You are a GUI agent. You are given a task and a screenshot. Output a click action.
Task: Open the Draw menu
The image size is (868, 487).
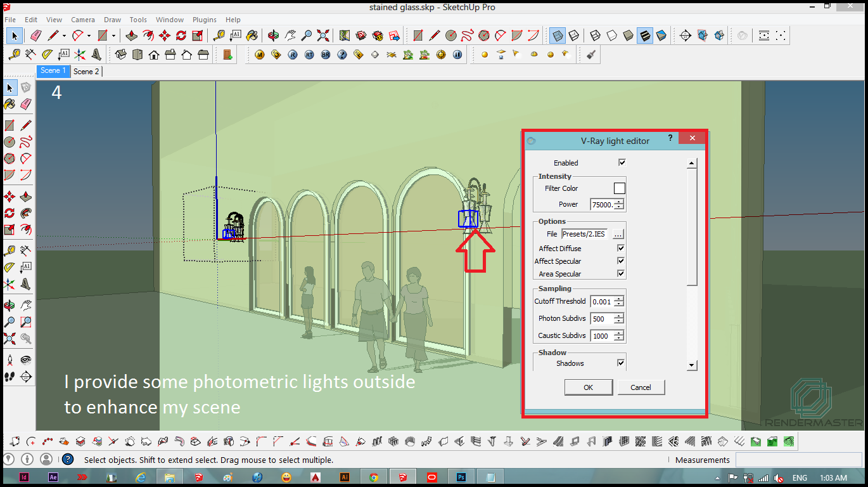pos(112,20)
